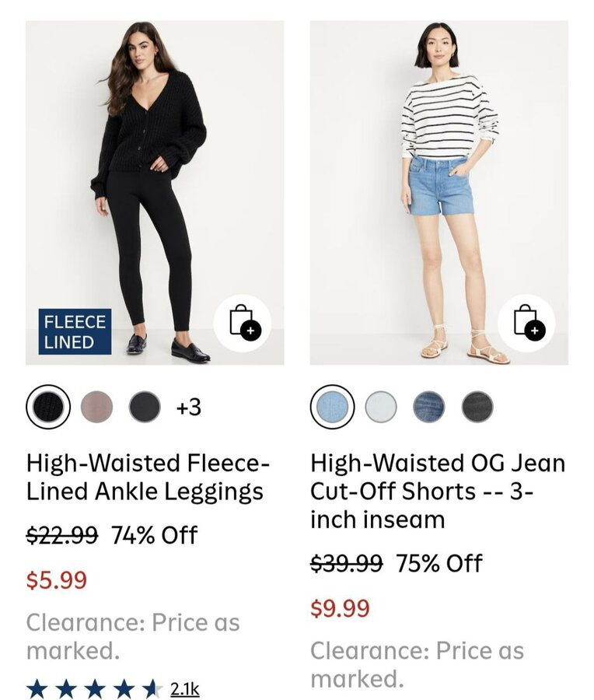Click the $5.99 leggings sale price
Image resolution: width=594 pixels, height=700 pixels.
(x=57, y=580)
